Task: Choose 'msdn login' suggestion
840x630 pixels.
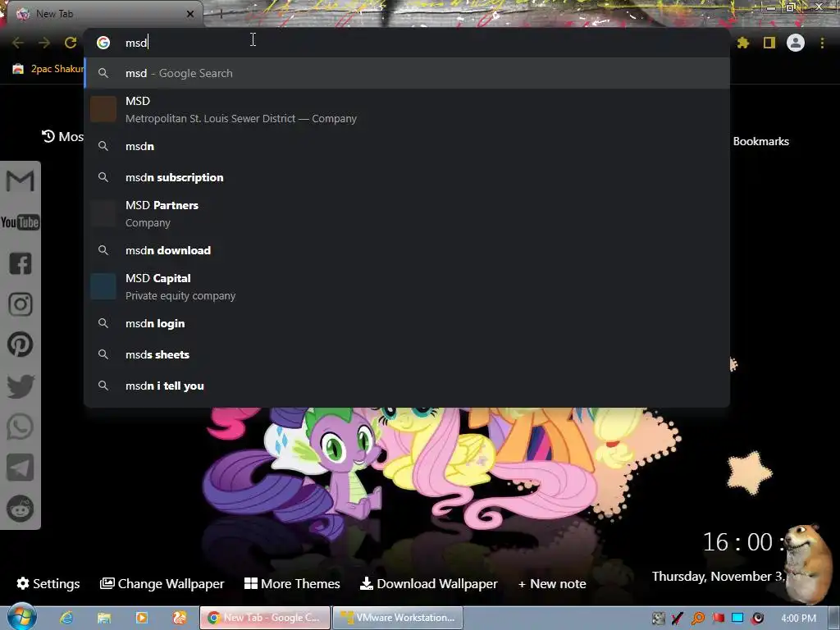Action: click(x=407, y=323)
